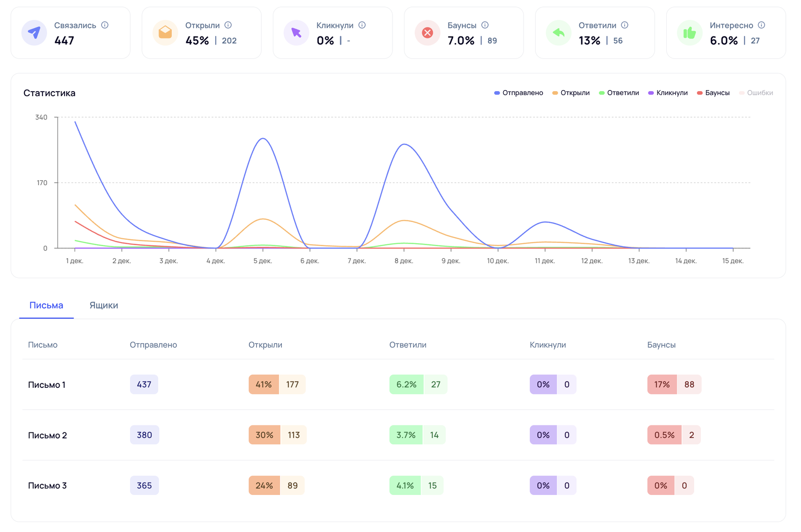Click the thumbs-up Интересно icon
Screen dimensions: 801x532
click(x=690, y=33)
